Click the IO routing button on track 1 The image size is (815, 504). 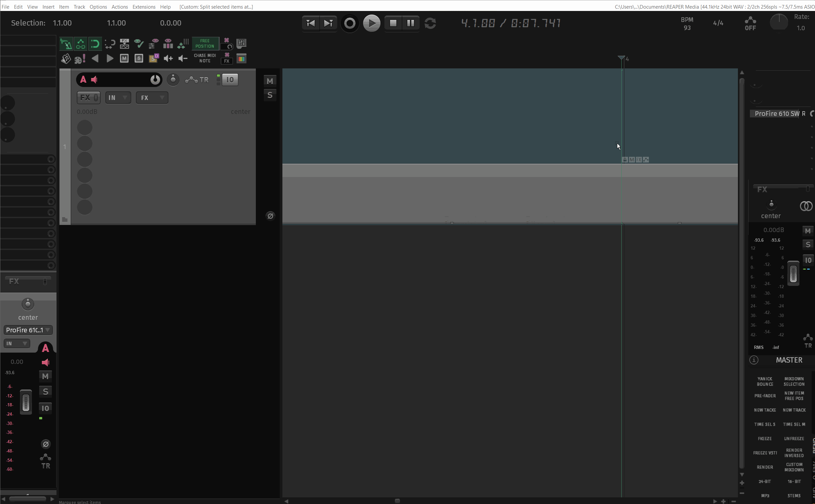(230, 80)
